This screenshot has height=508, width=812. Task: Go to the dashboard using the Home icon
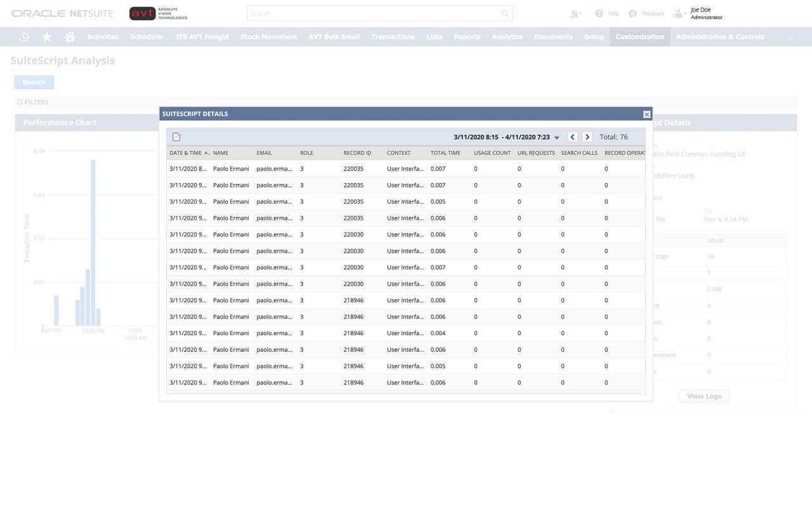coord(69,36)
